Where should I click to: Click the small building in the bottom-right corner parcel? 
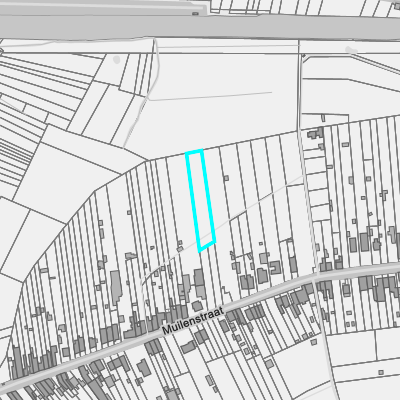[381, 372]
